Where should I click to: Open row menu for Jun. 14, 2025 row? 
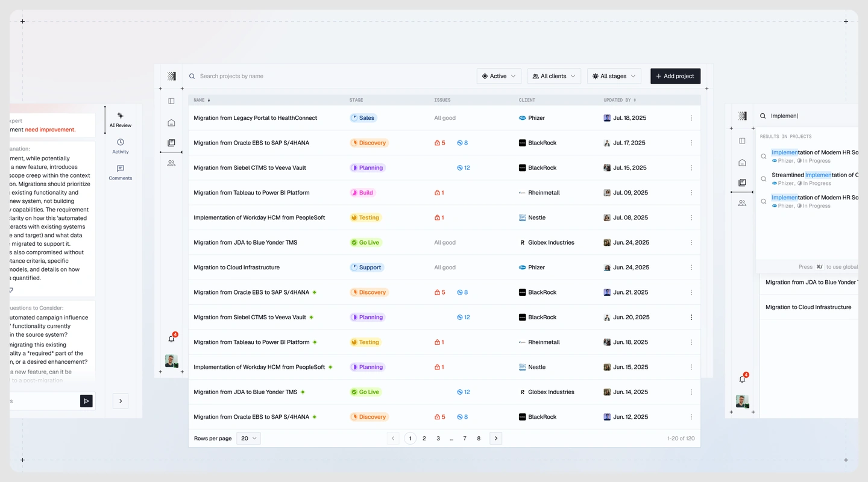(x=691, y=392)
